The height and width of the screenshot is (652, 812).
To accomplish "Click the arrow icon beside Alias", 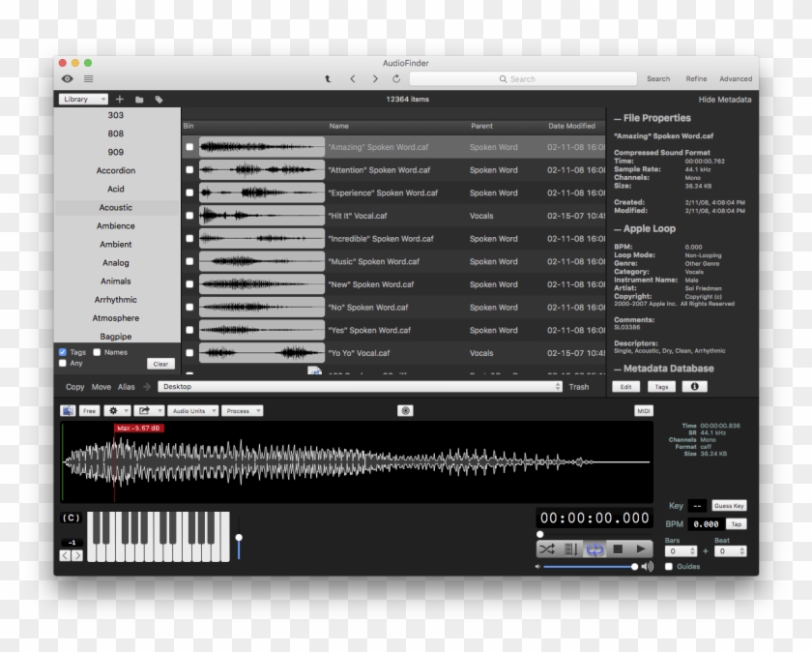I will point(147,387).
